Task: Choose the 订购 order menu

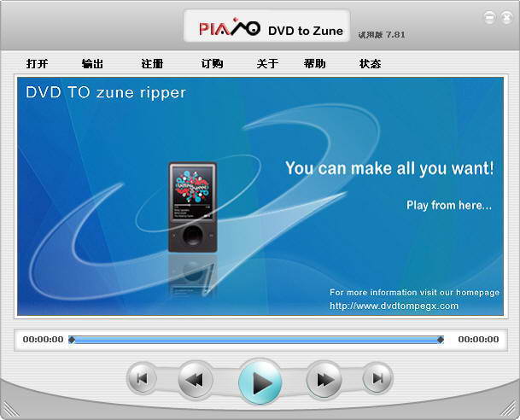Action: [x=212, y=63]
